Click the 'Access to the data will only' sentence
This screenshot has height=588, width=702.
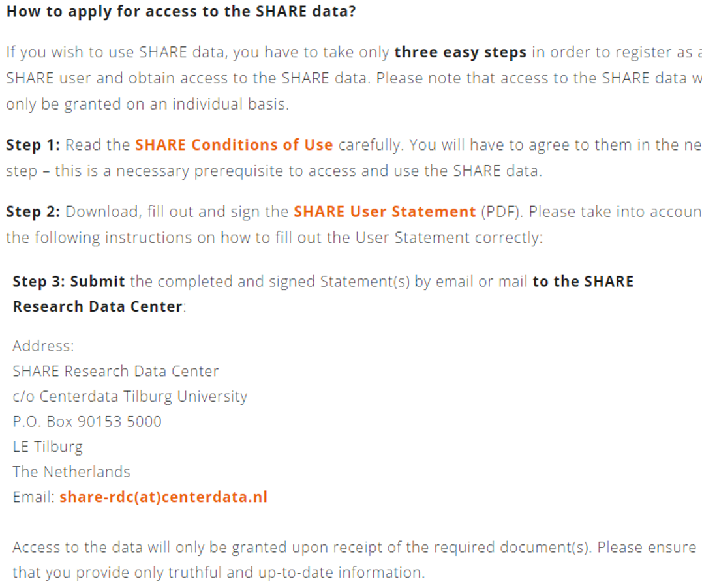(354, 548)
